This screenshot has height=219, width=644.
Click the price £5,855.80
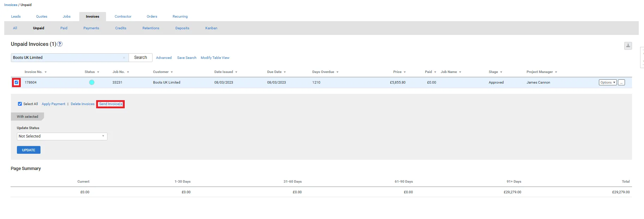coord(398,83)
